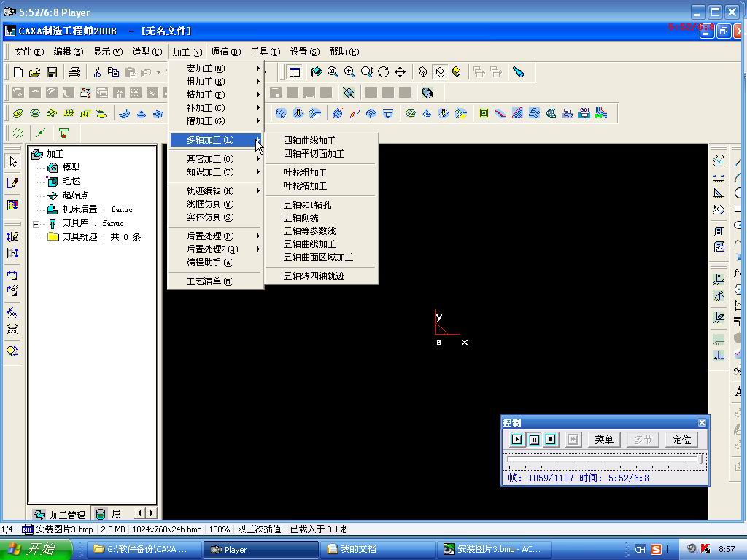
Task: Click the zoom window magnifier icon
Action: pyautogui.click(x=333, y=72)
